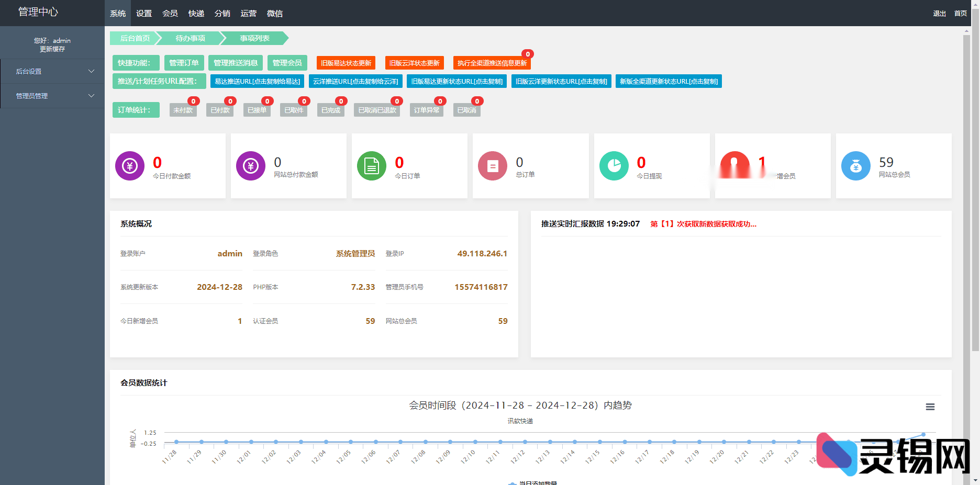The width and height of the screenshot is (980, 485).
Task: Open the chart export hamburger menu
Action: pos(930,407)
